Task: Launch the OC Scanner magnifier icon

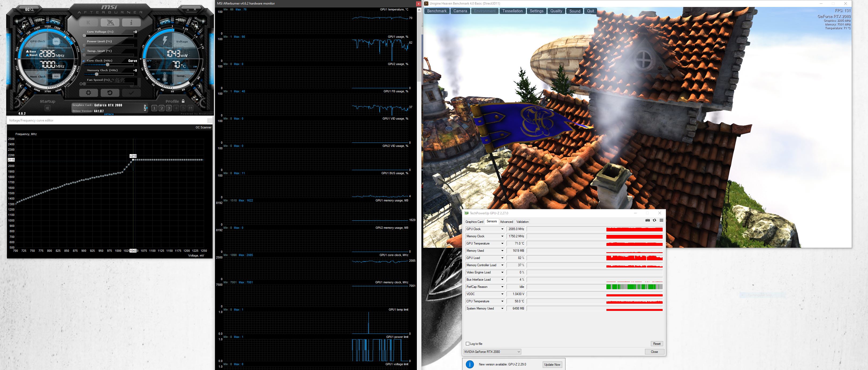Action: click(30, 9)
